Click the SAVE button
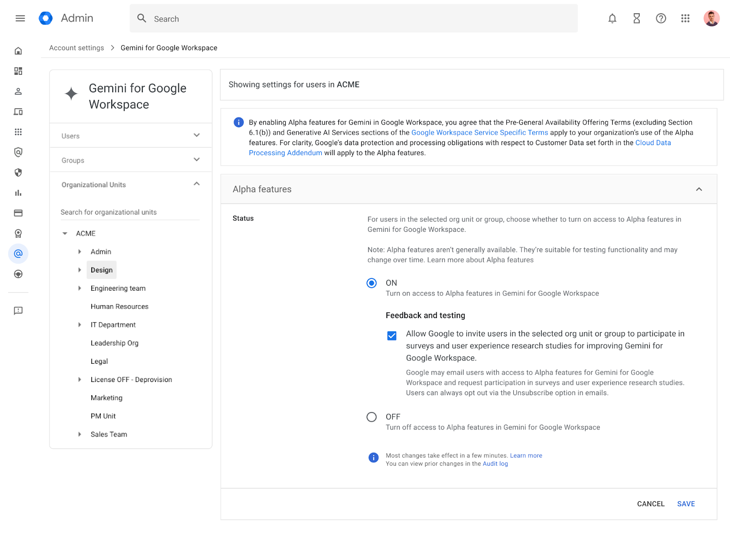 [686, 504]
